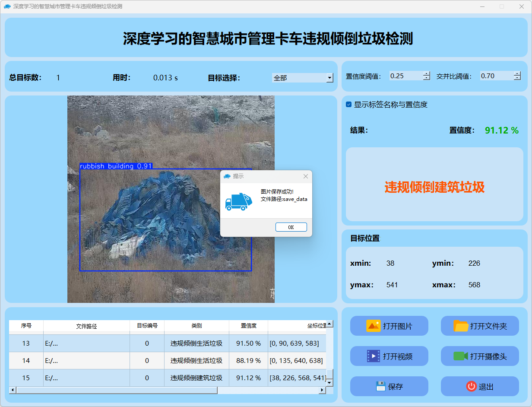Image resolution: width=532 pixels, height=407 pixels.
Task: Click right arrow on horizontal table scrollbar
Action: [322, 390]
